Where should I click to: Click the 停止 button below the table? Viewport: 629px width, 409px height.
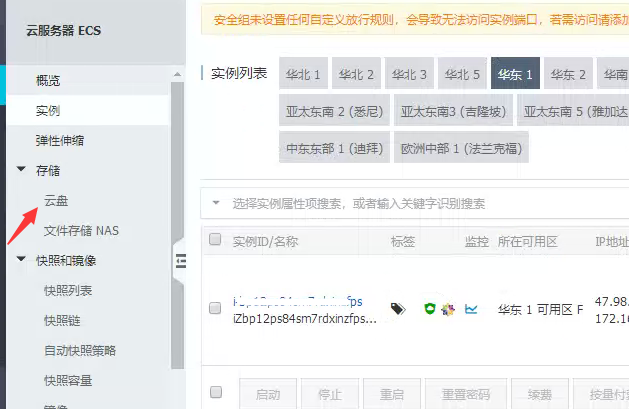(316, 393)
